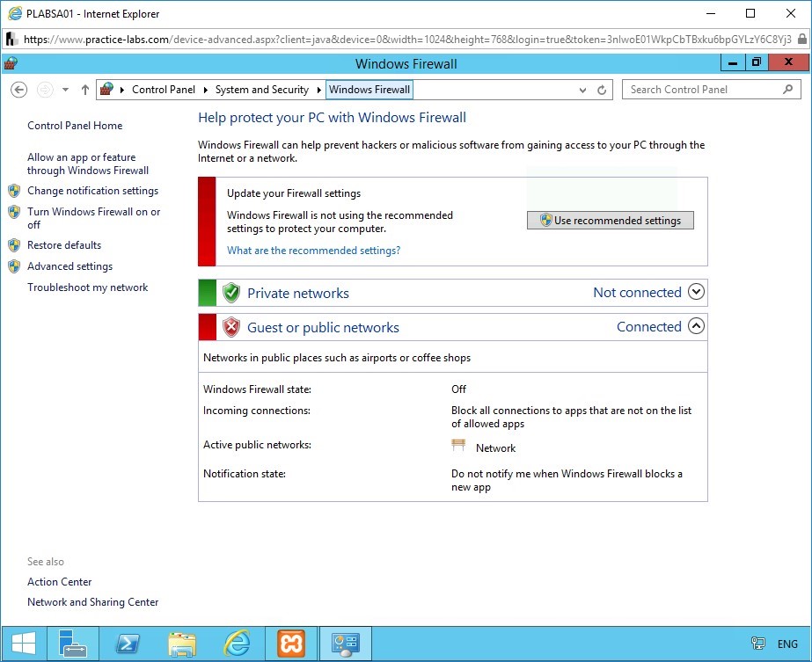Click shield icon beside Change notification settings

click(14, 191)
